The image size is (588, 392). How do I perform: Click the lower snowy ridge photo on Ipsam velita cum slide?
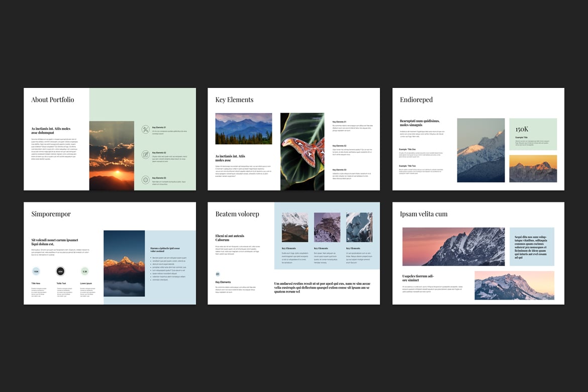515,285
